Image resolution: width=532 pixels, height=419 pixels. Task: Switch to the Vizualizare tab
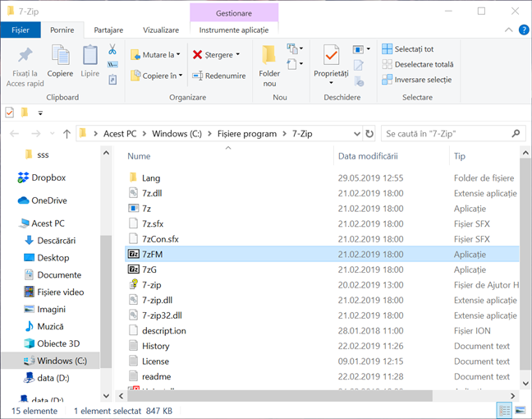(161, 30)
